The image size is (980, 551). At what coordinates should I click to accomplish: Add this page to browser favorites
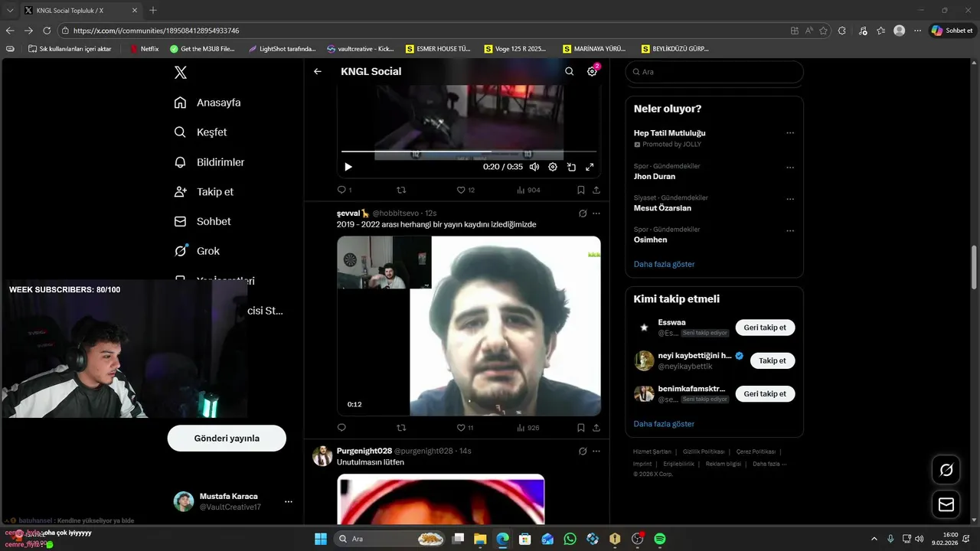[x=824, y=31]
